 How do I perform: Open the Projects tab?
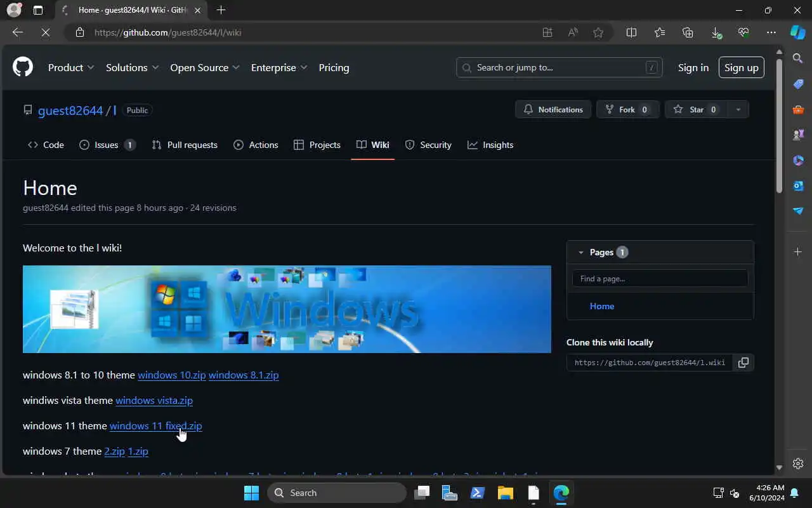pos(317,145)
